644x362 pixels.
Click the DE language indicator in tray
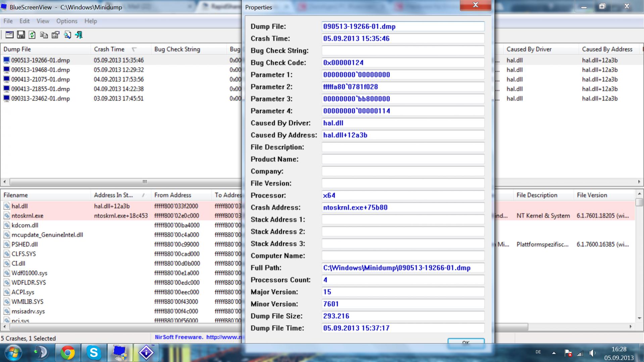point(538,352)
